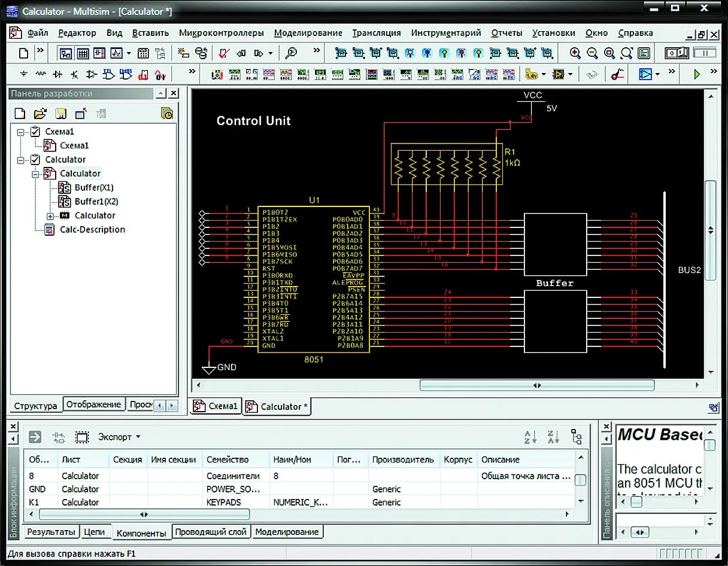Open Calc-Description in the design tree
Image resolution: width=728 pixels, height=566 pixels.
(92, 230)
